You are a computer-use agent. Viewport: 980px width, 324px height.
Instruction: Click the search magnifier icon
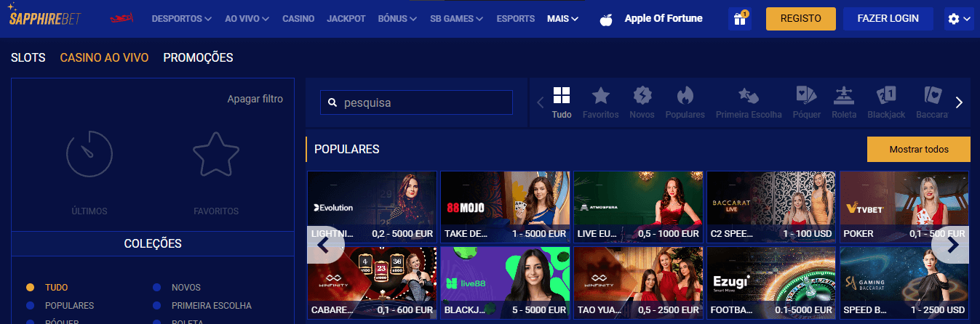tap(332, 103)
